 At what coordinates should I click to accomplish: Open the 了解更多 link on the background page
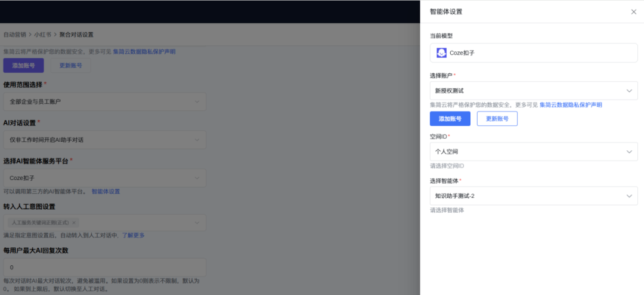pyautogui.click(x=133, y=235)
